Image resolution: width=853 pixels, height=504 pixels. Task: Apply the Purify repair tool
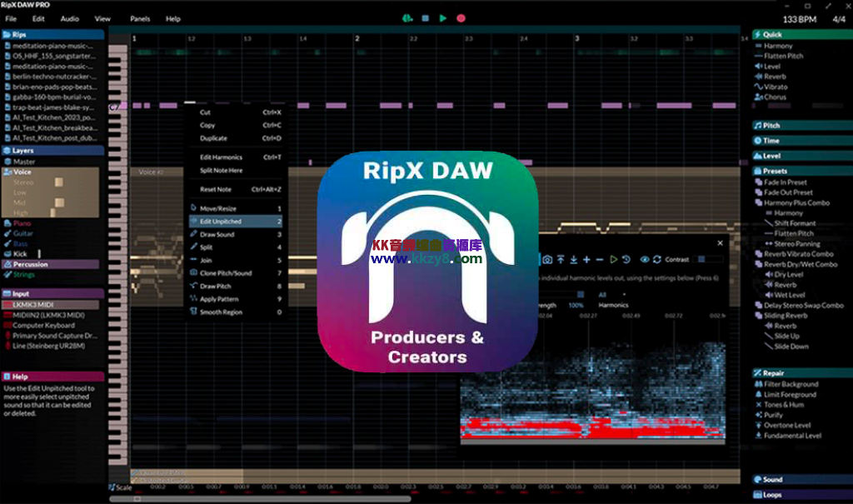773,415
